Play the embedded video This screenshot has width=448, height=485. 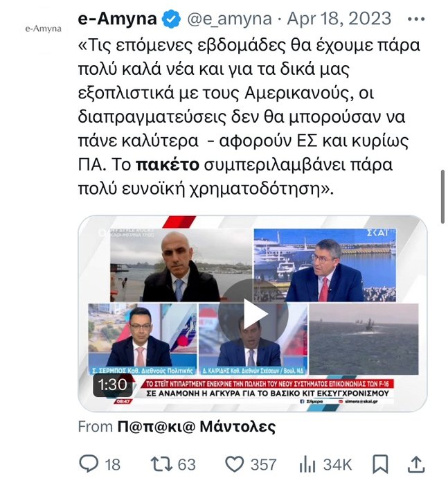(x=253, y=314)
